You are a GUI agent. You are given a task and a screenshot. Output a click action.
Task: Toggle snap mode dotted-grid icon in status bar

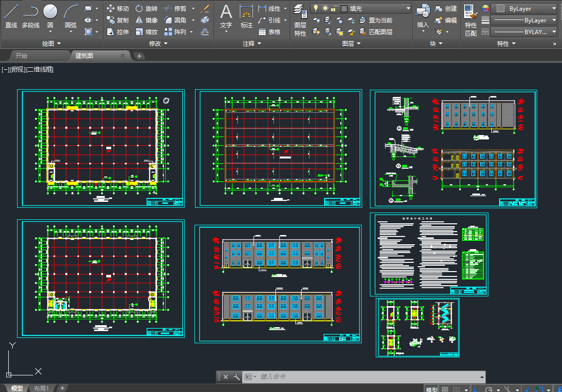457,389
